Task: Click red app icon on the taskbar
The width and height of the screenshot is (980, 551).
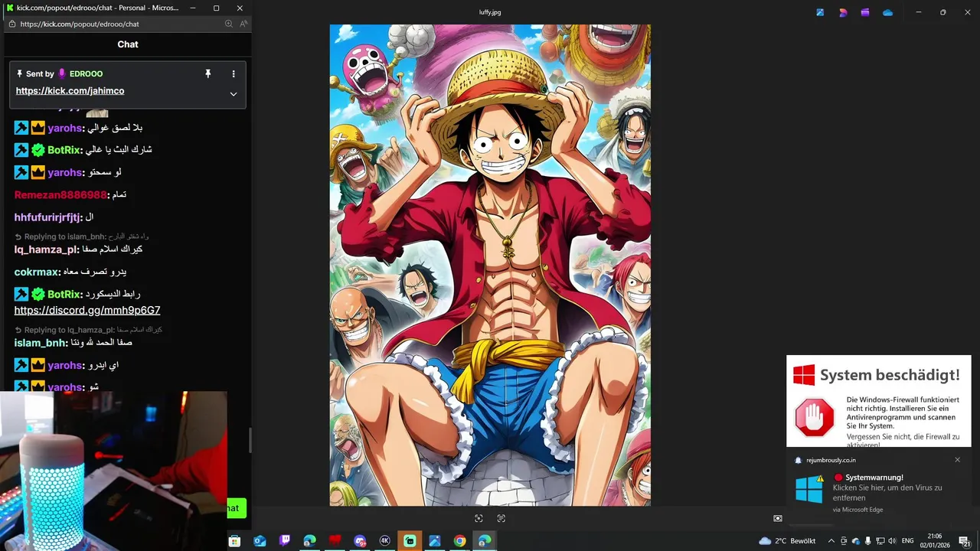Action: pos(335,541)
